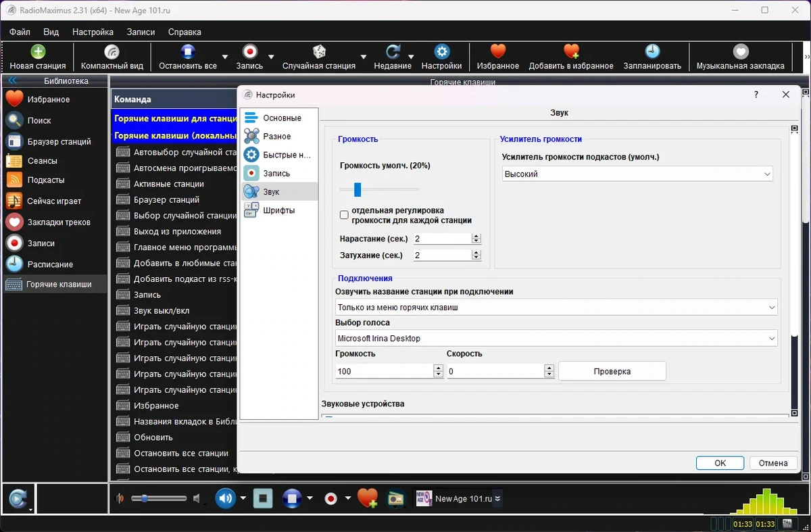The width and height of the screenshot is (811, 532).
Task: Click the Музыкальная закладка toolbar icon
Action: point(741,57)
